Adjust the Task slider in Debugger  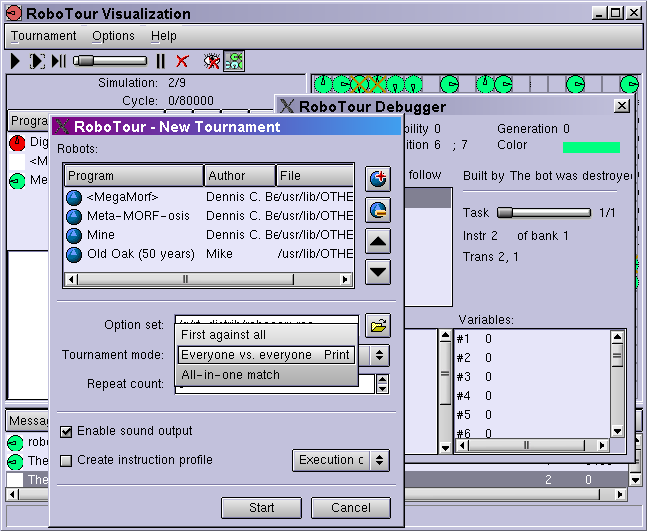(x=544, y=212)
